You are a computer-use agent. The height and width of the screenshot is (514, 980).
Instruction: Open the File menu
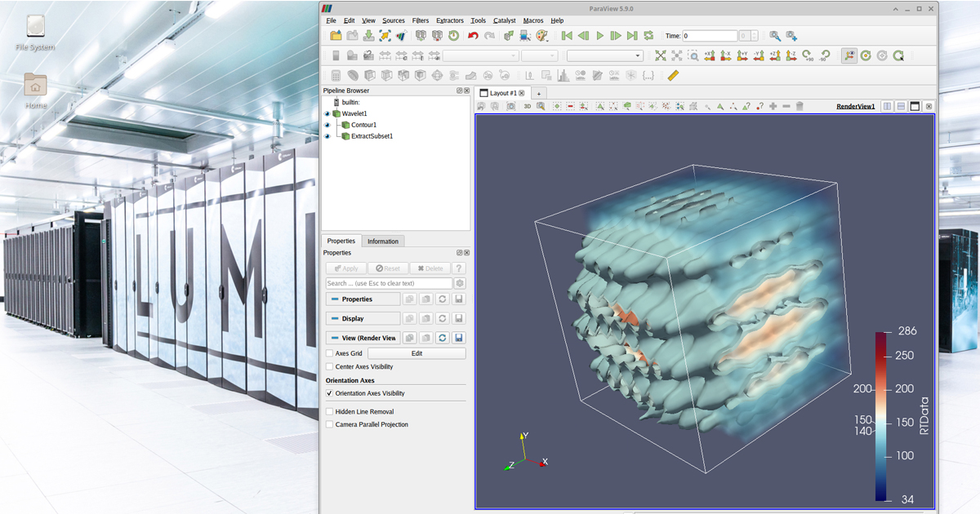coord(331,20)
